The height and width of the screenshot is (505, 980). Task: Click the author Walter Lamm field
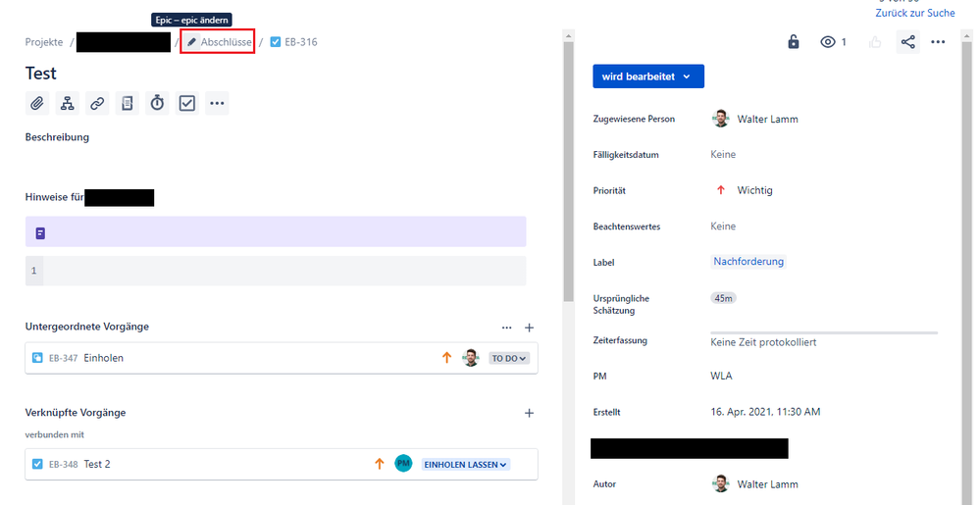(755, 483)
